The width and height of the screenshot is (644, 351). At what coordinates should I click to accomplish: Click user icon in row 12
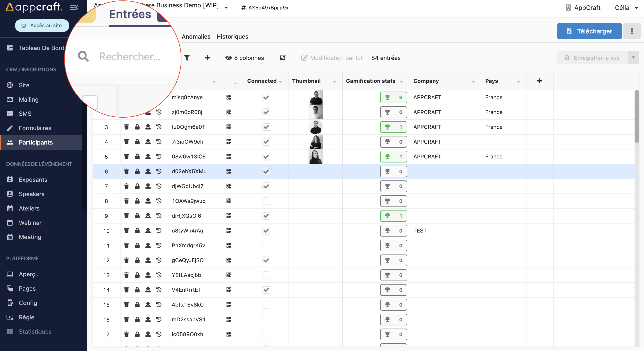148,260
